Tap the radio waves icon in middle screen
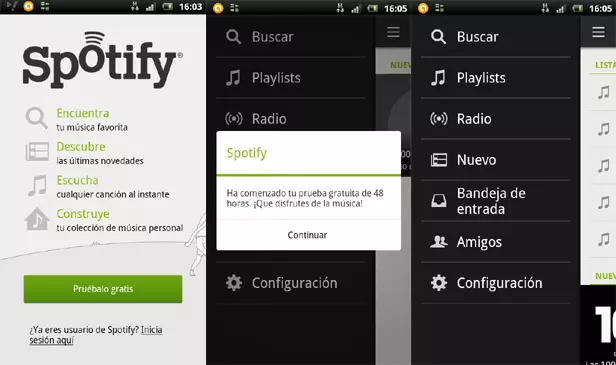This screenshot has height=365, width=616. point(234,119)
